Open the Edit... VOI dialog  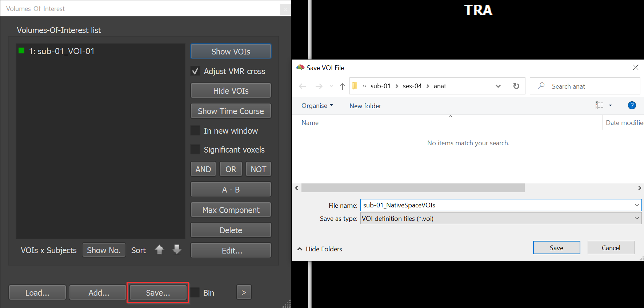point(231,251)
